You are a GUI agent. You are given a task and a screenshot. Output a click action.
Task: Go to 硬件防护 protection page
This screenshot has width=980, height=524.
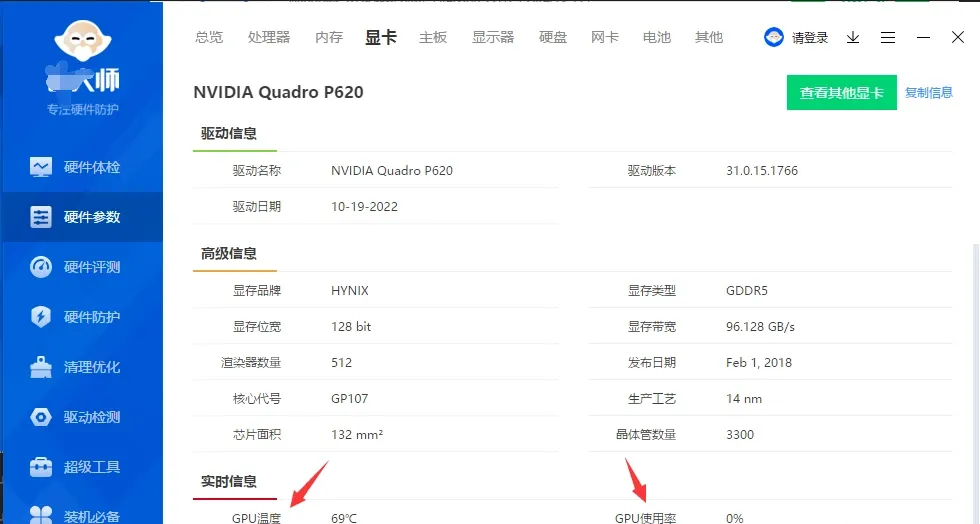[x=81, y=317]
